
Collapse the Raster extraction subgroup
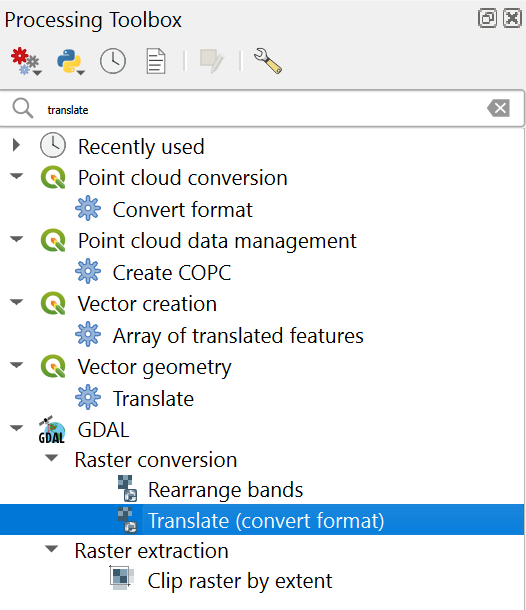click(51, 549)
